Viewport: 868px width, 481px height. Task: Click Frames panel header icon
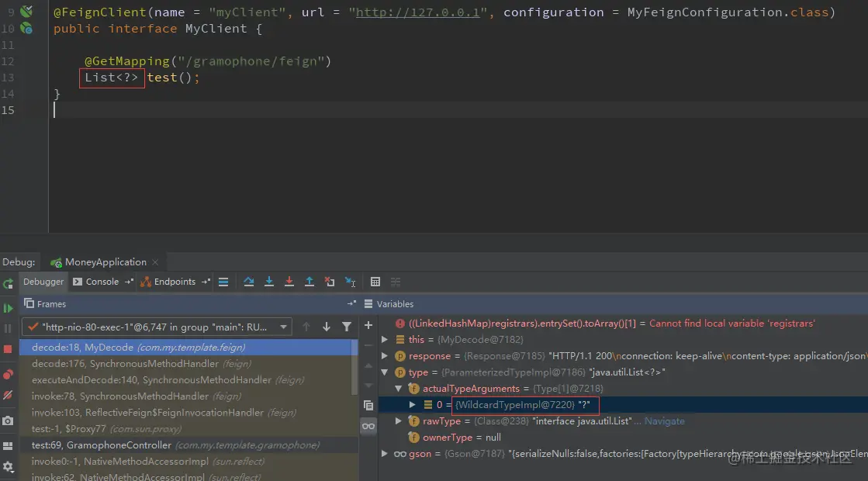(x=29, y=303)
